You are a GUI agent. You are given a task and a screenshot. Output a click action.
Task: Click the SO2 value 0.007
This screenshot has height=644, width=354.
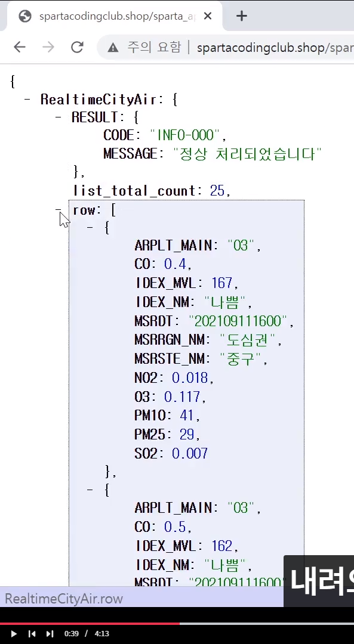tap(190, 453)
